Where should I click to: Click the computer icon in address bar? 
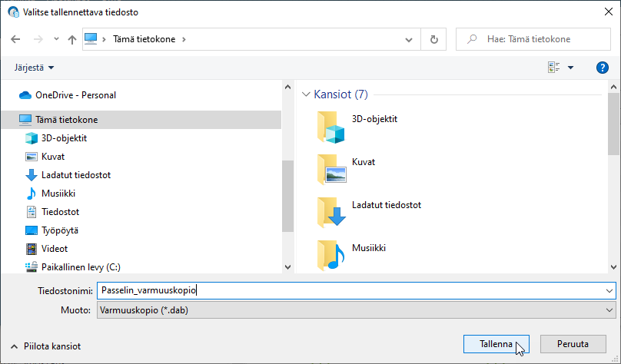91,38
